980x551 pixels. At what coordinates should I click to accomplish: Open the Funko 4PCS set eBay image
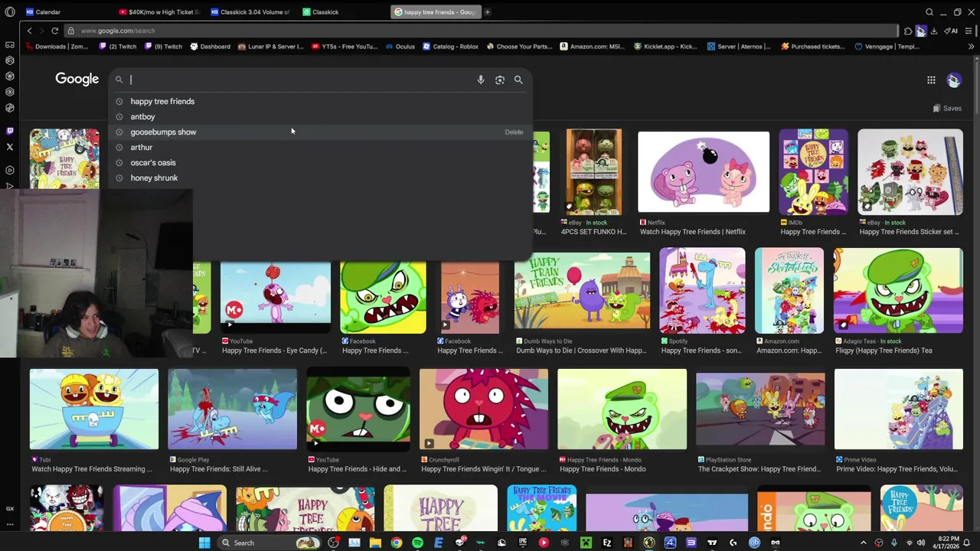pyautogui.click(x=593, y=171)
